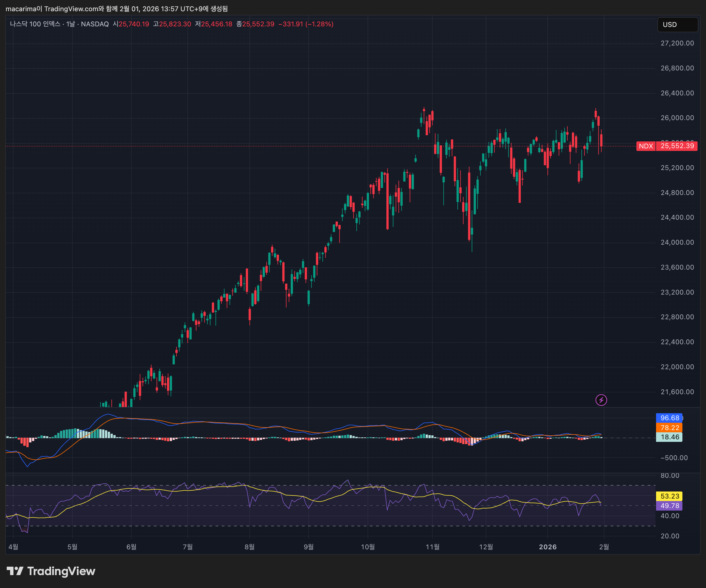Viewport: 706px width, 588px height.
Task: Click the 22,000.00 price axis label
Action: pos(677,367)
